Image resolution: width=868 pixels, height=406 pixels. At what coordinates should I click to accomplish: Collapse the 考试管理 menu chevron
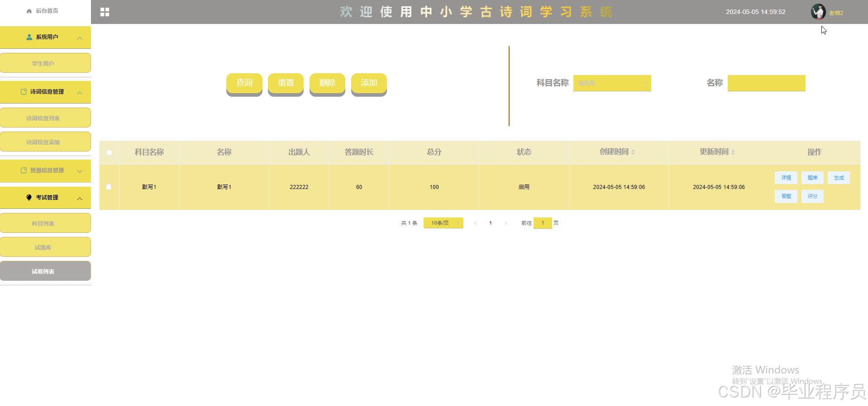click(x=80, y=198)
